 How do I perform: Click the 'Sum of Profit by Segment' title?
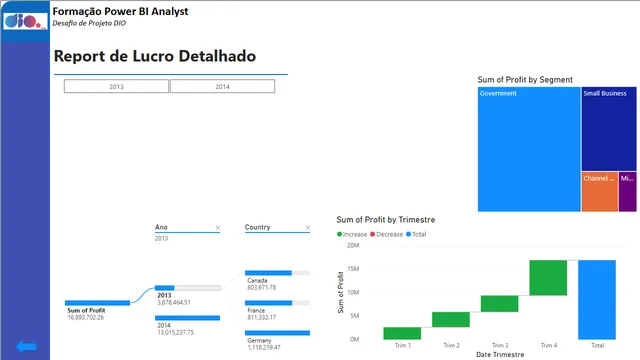[x=525, y=80]
